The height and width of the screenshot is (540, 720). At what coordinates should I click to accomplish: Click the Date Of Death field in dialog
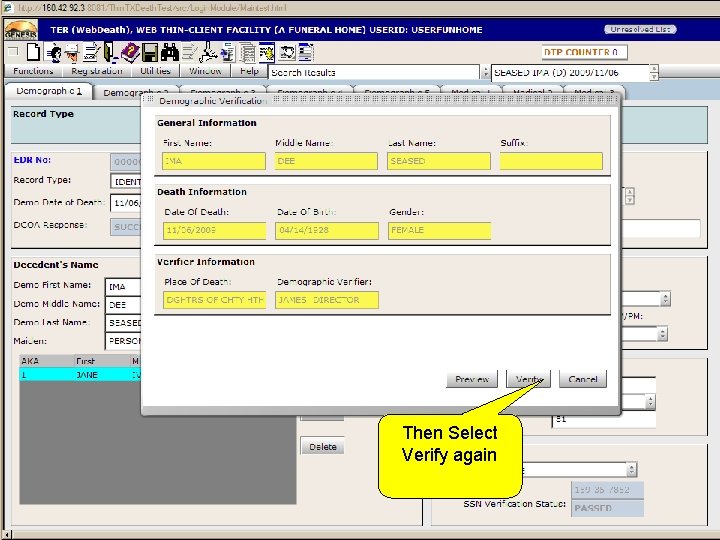pyautogui.click(x=214, y=231)
